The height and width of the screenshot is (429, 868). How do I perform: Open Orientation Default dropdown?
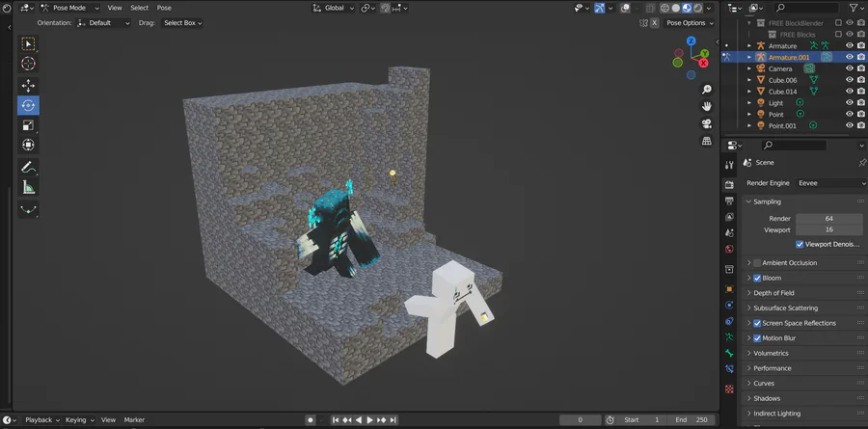pyautogui.click(x=104, y=23)
